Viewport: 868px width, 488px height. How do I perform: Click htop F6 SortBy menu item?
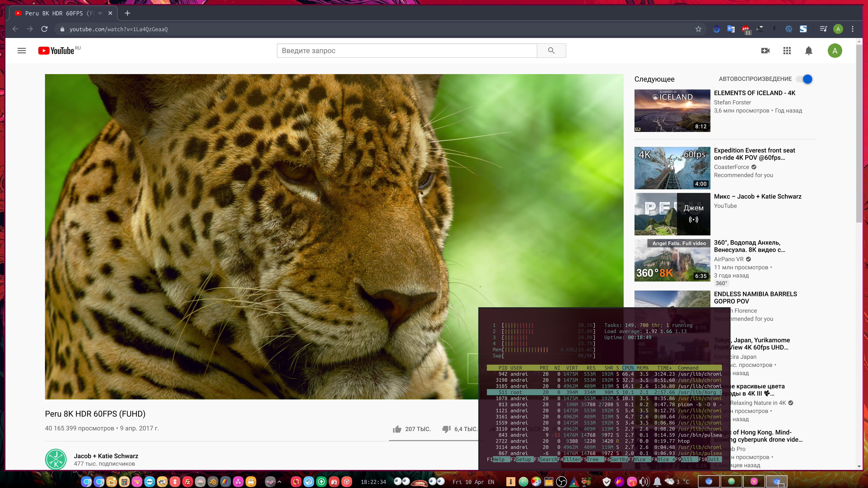616,459
